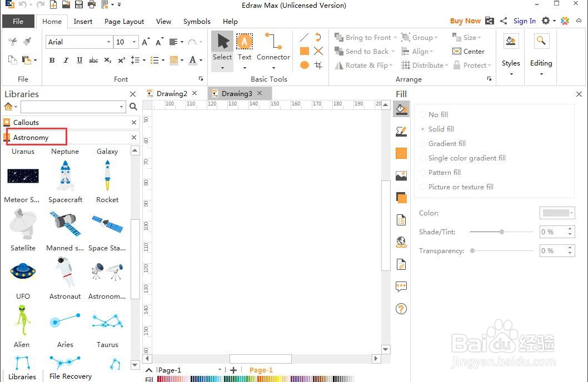Expand the Bring to Front dropdown
This screenshot has height=382, width=588.
click(395, 37)
